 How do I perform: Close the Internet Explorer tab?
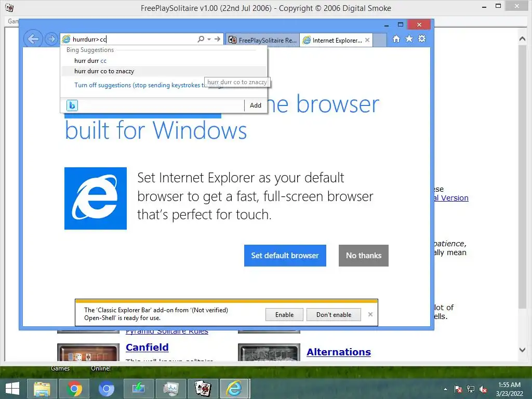click(367, 40)
